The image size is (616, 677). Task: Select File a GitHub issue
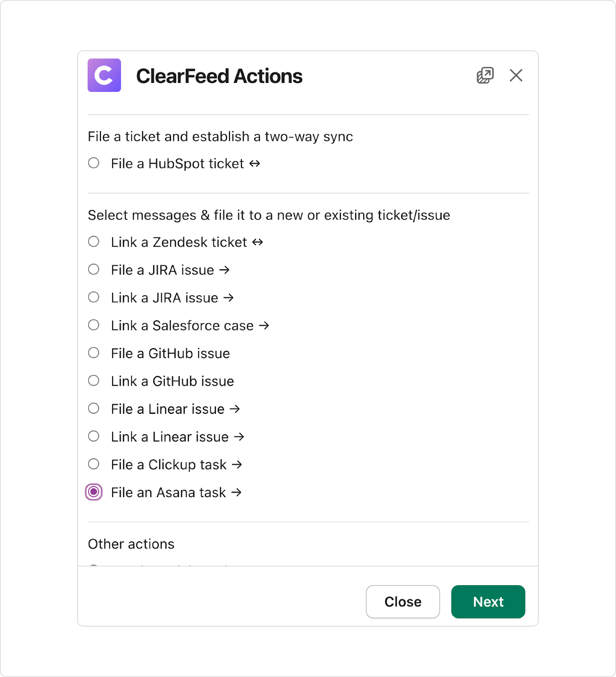pos(94,353)
